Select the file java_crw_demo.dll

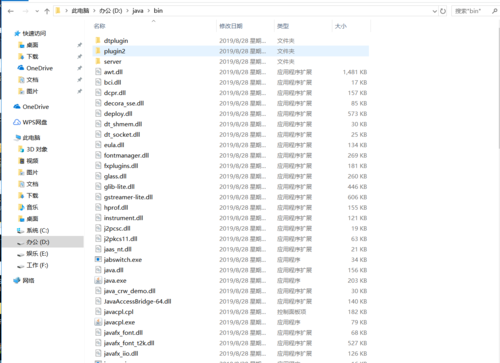click(x=129, y=291)
